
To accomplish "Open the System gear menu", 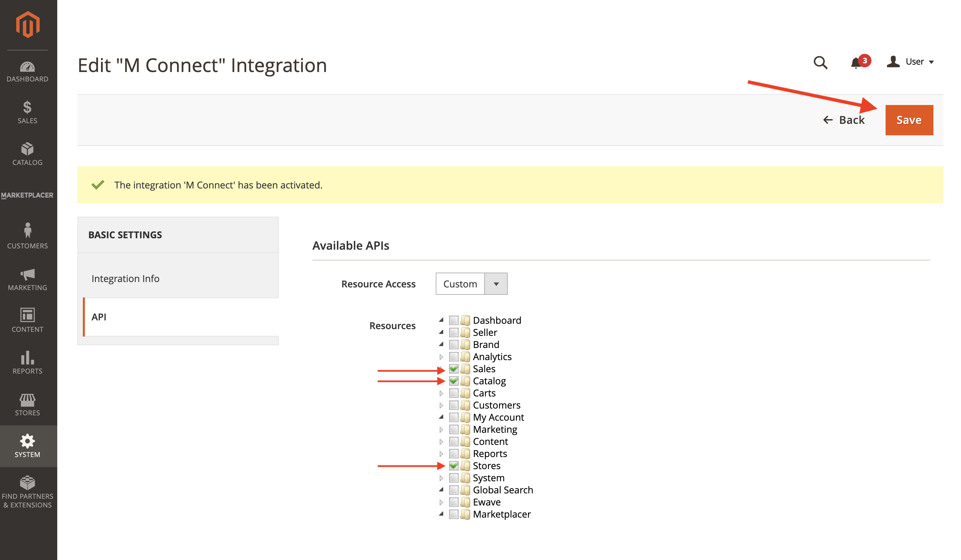I will (28, 446).
